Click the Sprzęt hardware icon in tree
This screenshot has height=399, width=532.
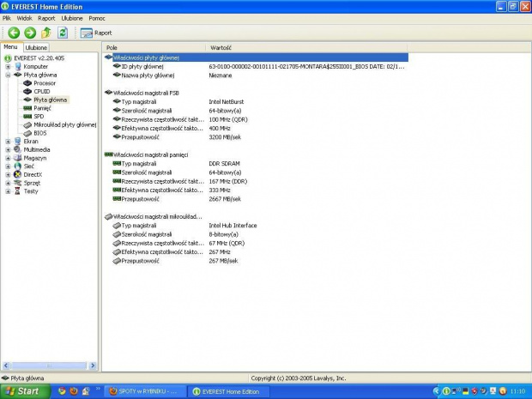pyautogui.click(x=18, y=183)
